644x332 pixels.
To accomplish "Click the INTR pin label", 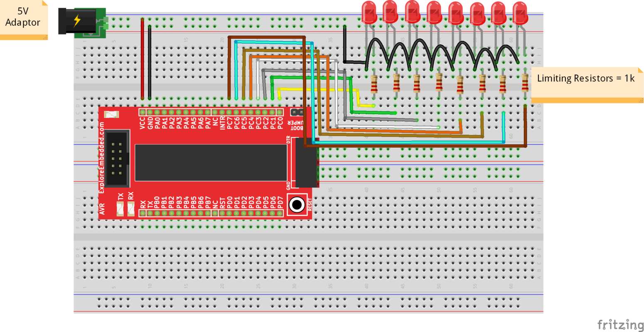I will point(222,123).
